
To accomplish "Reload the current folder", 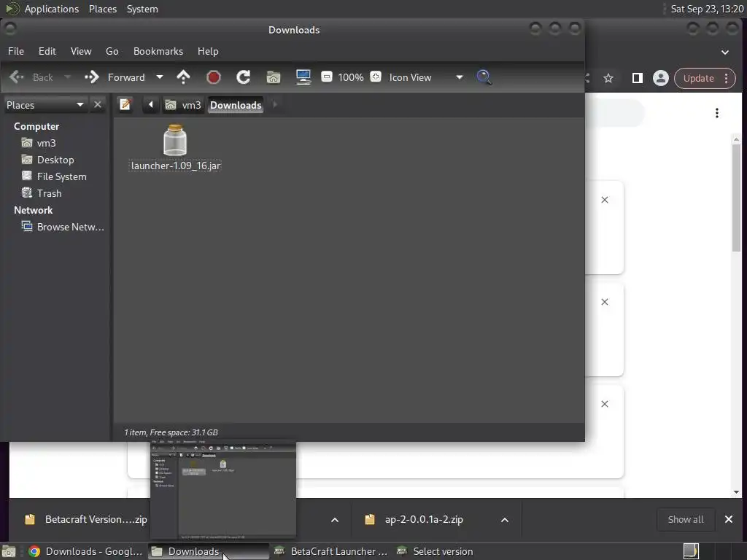I will click(x=244, y=77).
